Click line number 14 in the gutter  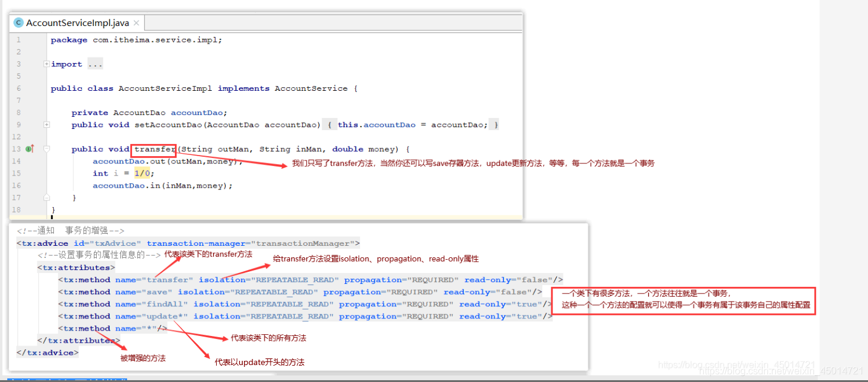16,161
